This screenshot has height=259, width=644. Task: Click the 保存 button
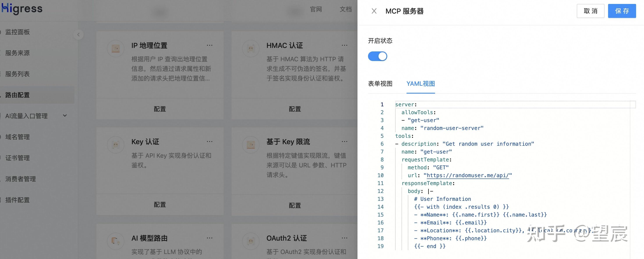click(622, 11)
